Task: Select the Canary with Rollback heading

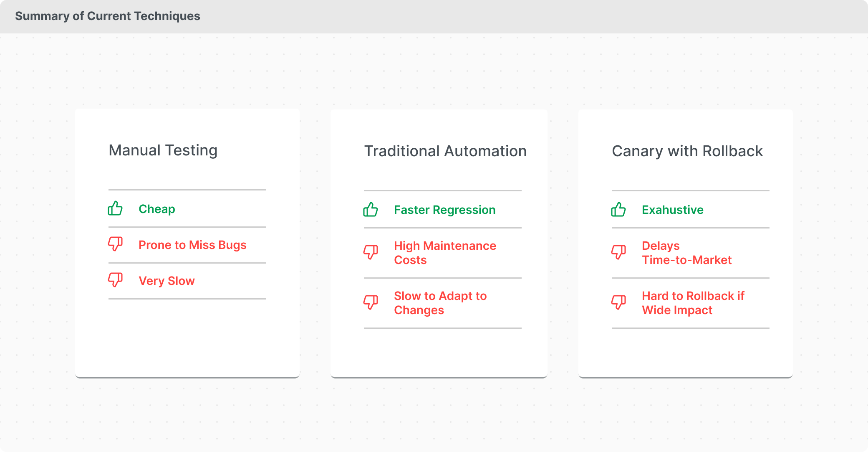Action: coord(687,151)
